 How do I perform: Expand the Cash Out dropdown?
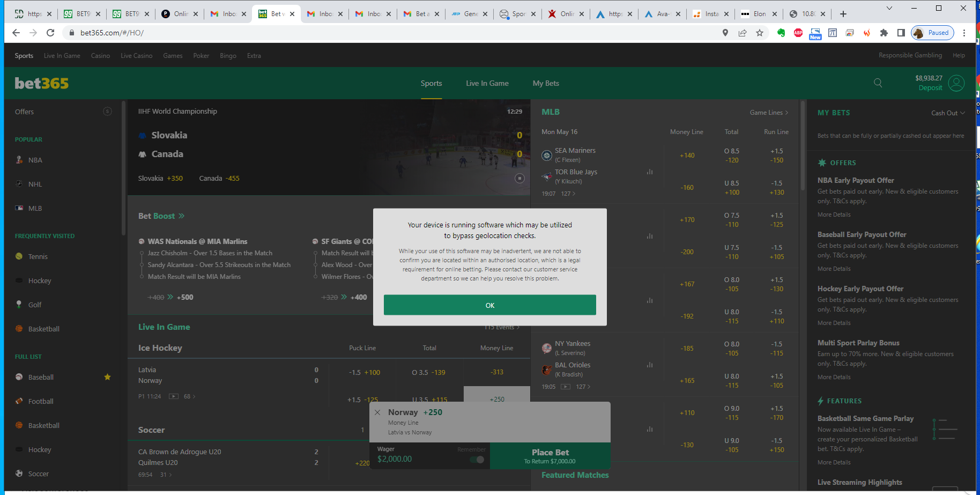pyautogui.click(x=948, y=113)
